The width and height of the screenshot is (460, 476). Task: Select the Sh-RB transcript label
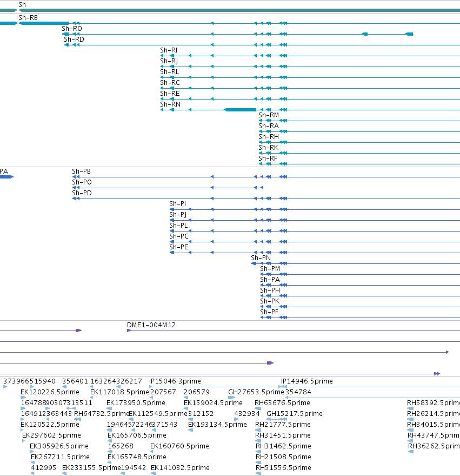(28, 18)
